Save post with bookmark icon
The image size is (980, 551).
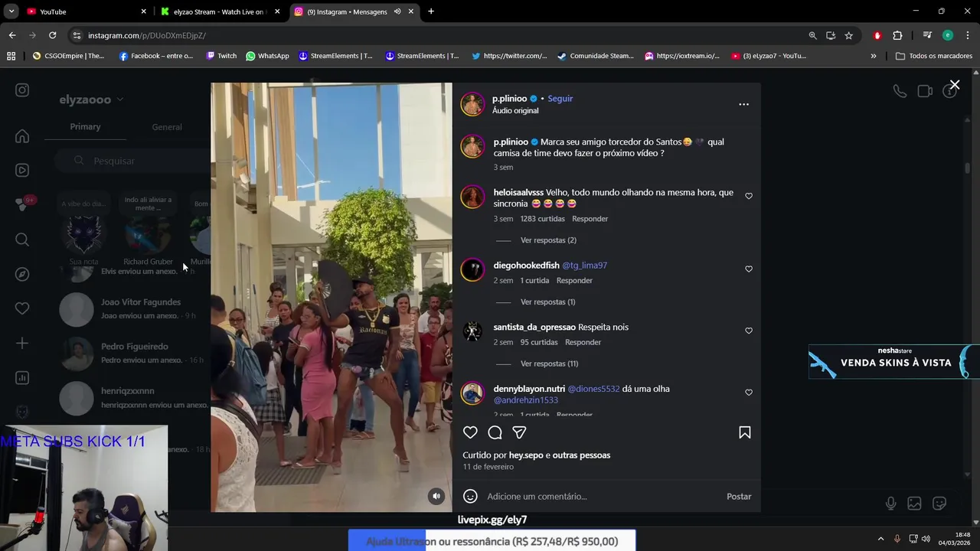[x=744, y=432]
